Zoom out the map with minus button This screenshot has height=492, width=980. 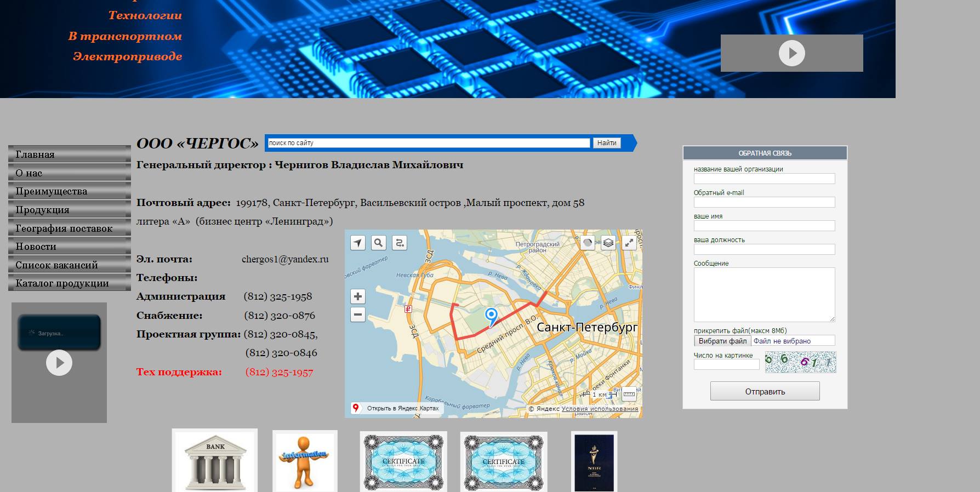coord(357,314)
